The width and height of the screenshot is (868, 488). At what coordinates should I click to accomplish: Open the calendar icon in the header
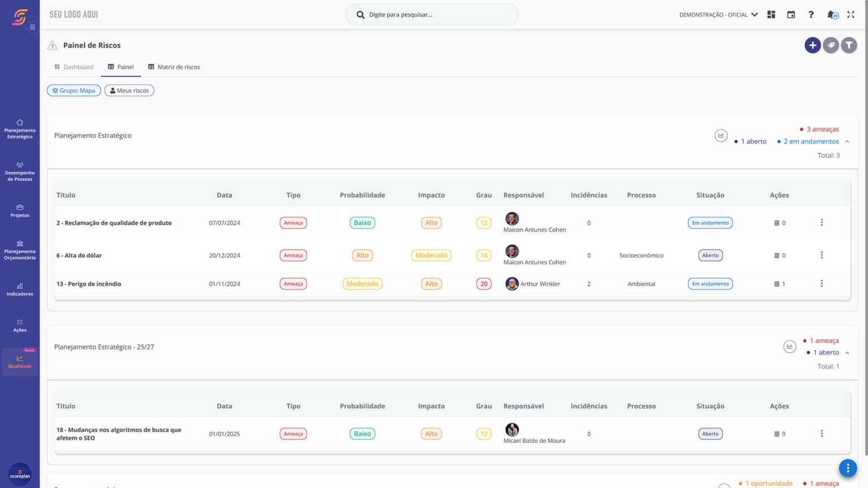[x=791, y=15]
